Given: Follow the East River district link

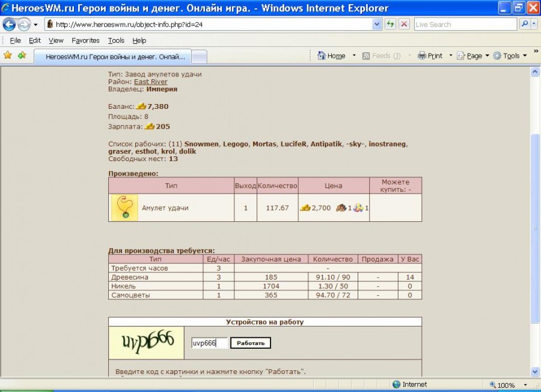Looking at the screenshot, I should (150, 82).
